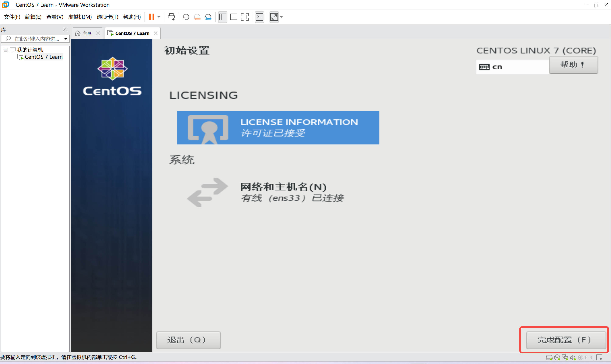Screen dimensions: 611x364
Task: Open LICENSE INFORMATION spoke
Action: pos(278,127)
